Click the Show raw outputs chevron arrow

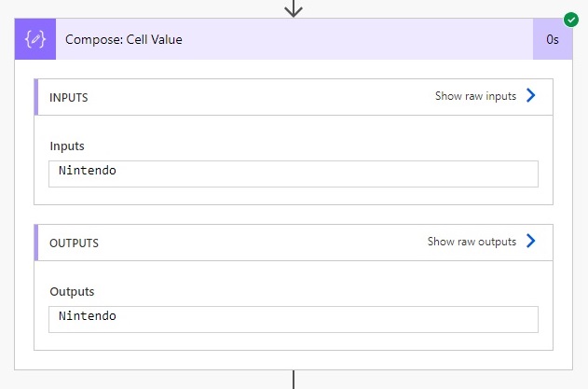530,241
